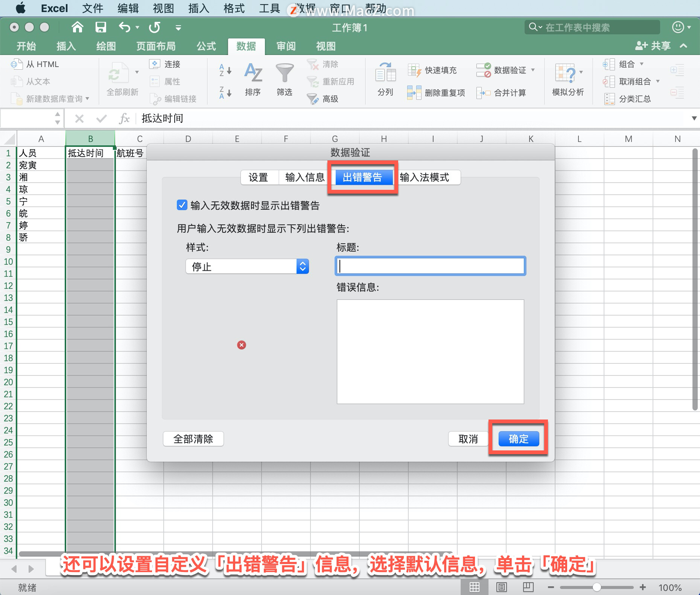
Task: Zoom out with the minus button
Action: point(551,587)
